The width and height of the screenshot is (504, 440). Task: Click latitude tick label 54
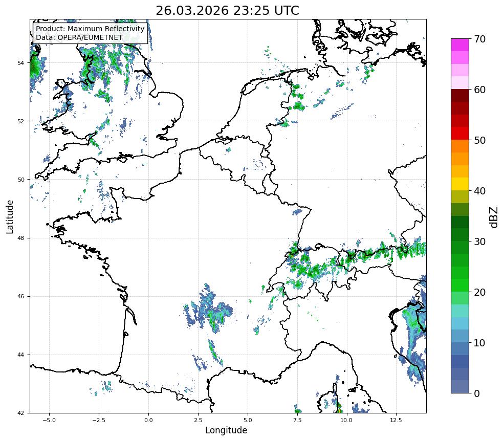pyautogui.click(x=20, y=63)
